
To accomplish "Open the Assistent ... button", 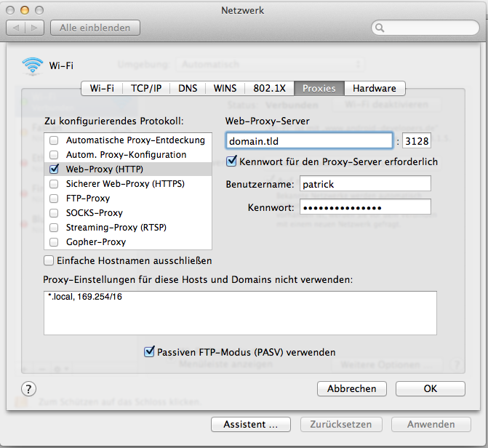I will click(250, 424).
